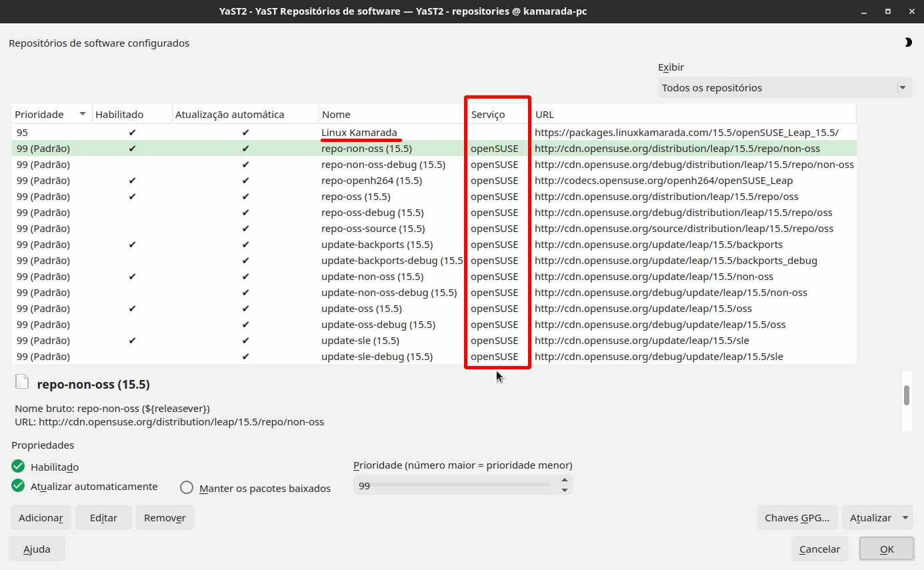This screenshot has width=924, height=570.
Task: Click the packages.linuxkamarada.com URL cell
Action: pos(687,133)
